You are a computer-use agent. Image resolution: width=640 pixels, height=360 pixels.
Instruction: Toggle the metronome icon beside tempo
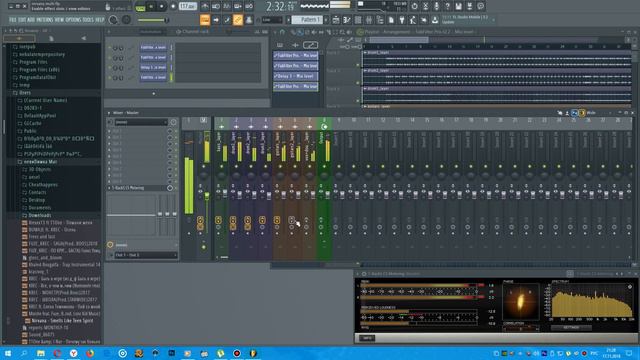pyautogui.click(x=205, y=7)
